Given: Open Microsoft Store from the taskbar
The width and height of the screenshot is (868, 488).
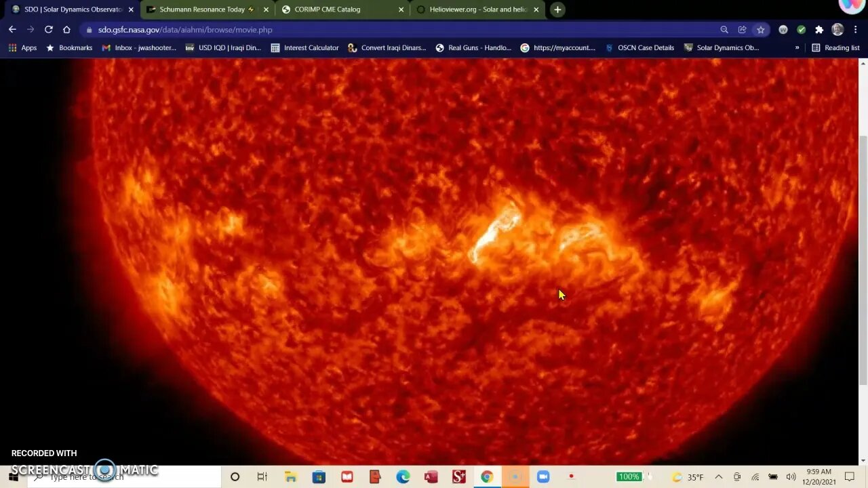Looking at the screenshot, I should click(319, 476).
